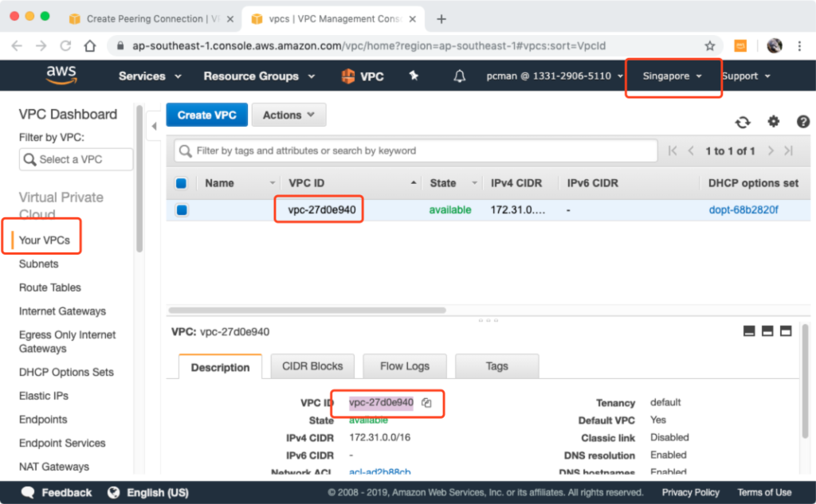This screenshot has height=504, width=816.
Task: Maximize the details pane
Action: (x=786, y=330)
